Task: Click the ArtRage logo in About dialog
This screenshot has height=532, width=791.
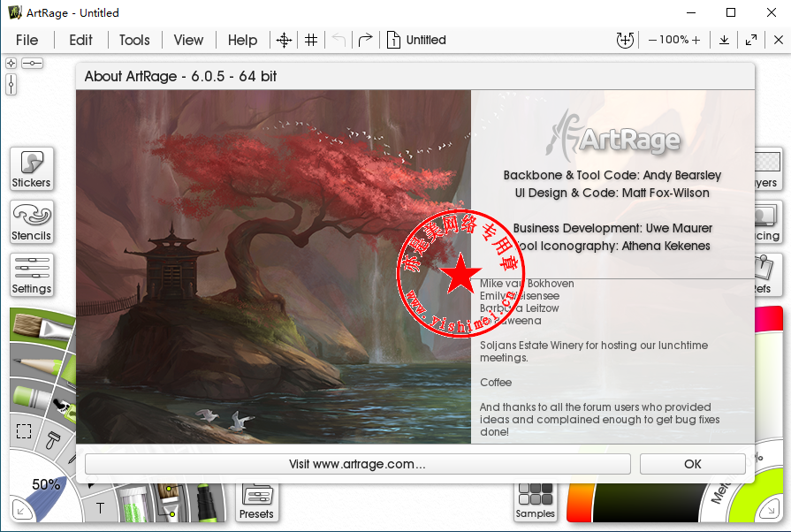Action: coord(613,134)
